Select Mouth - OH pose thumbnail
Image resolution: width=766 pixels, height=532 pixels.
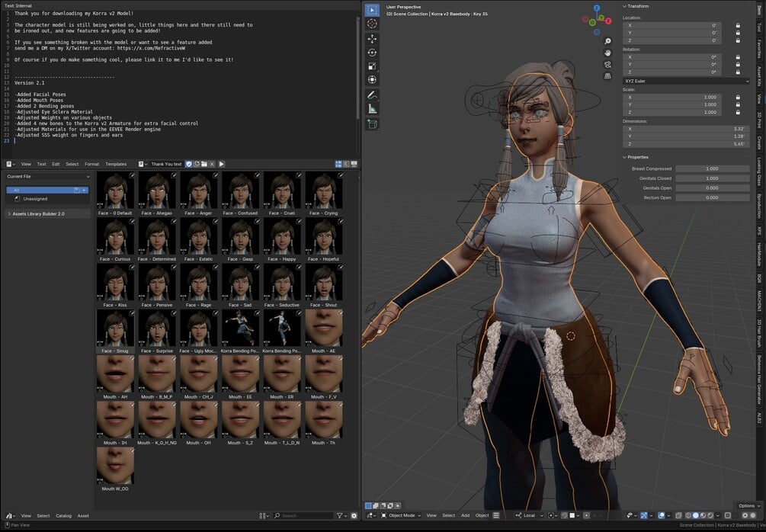click(x=199, y=423)
